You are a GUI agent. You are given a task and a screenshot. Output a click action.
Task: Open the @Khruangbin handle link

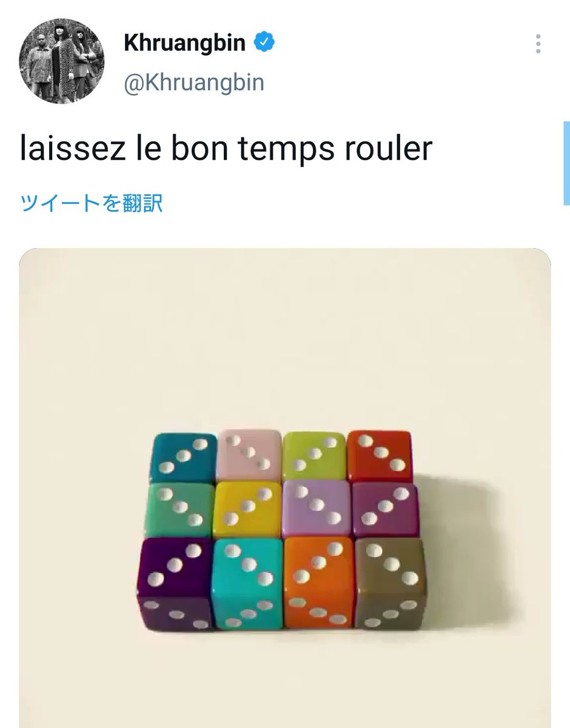pyautogui.click(x=194, y=83)
